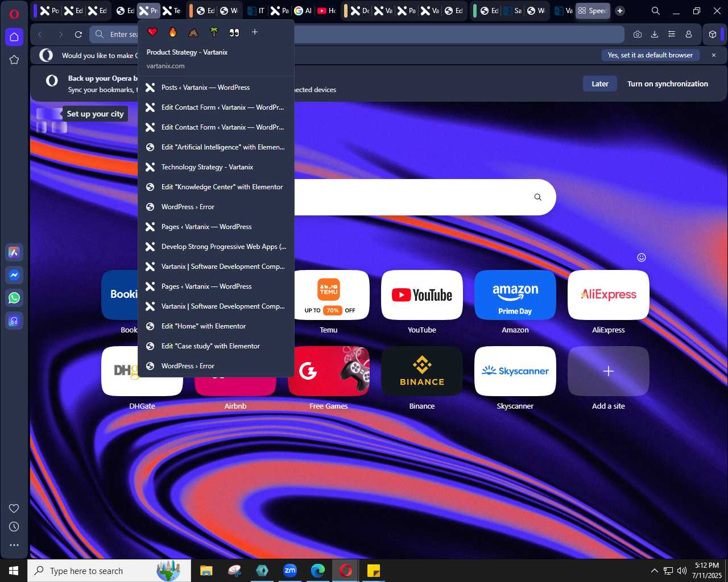Viewport: 728px width, 582px height.
Task: Click the search magnifier in Speed Dial box
Action: (x=537, y=197)
